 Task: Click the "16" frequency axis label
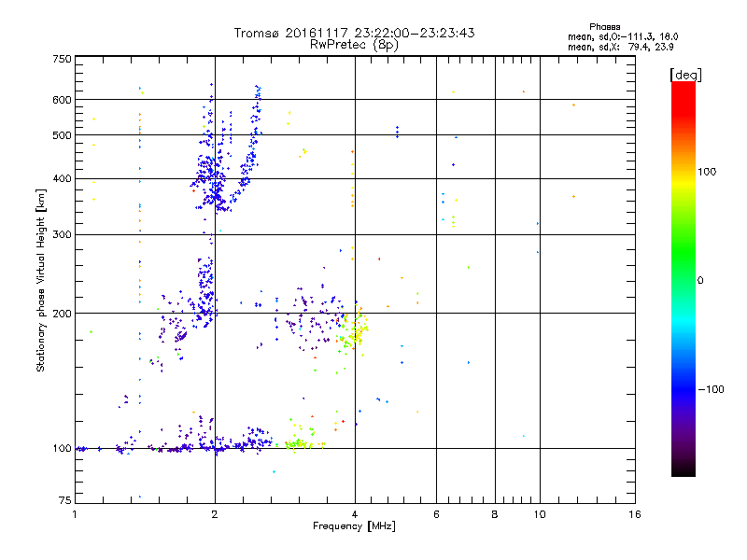click(635, 514)
